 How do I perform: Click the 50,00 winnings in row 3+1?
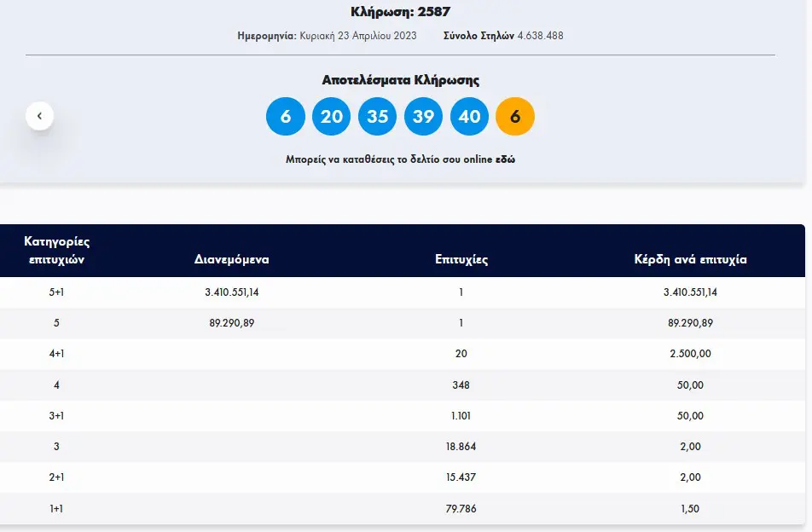[x=690, y=415]
